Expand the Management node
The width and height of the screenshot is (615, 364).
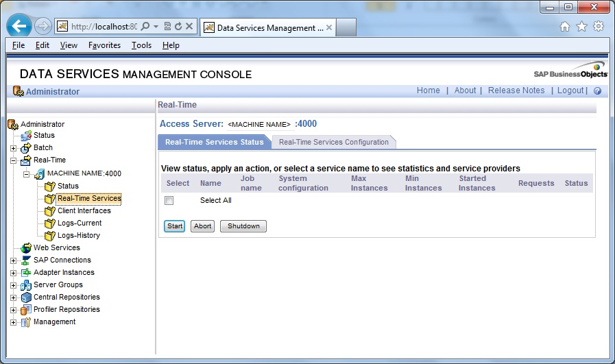13,323
